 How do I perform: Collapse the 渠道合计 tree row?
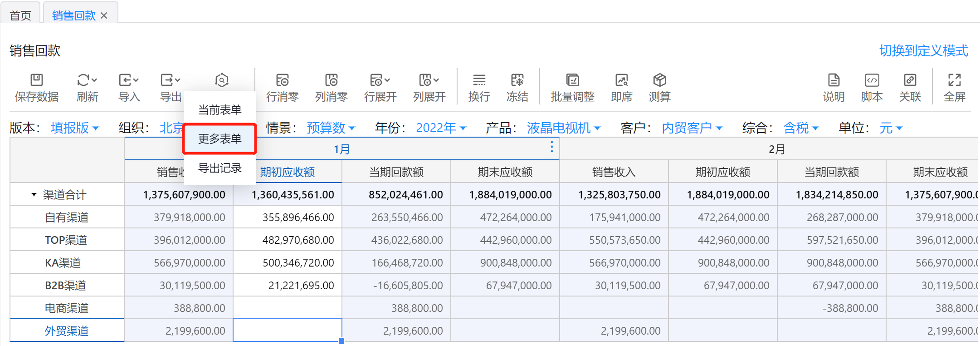(34, 195)
